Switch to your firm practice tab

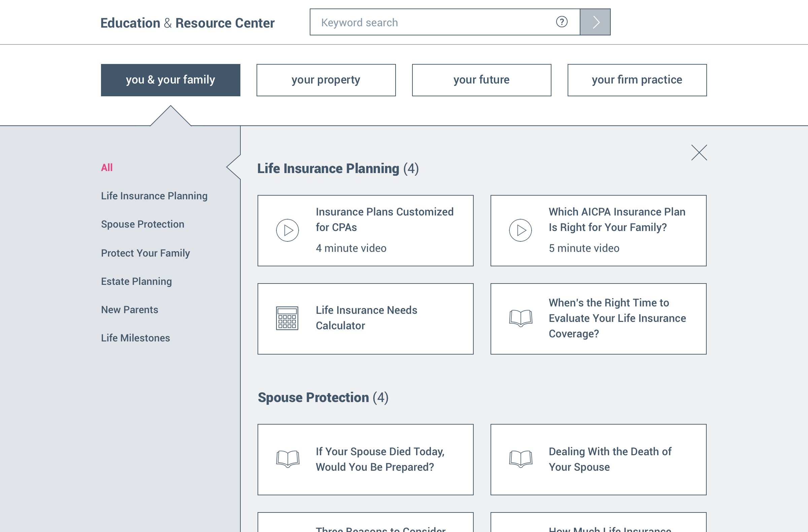point(637,80)
